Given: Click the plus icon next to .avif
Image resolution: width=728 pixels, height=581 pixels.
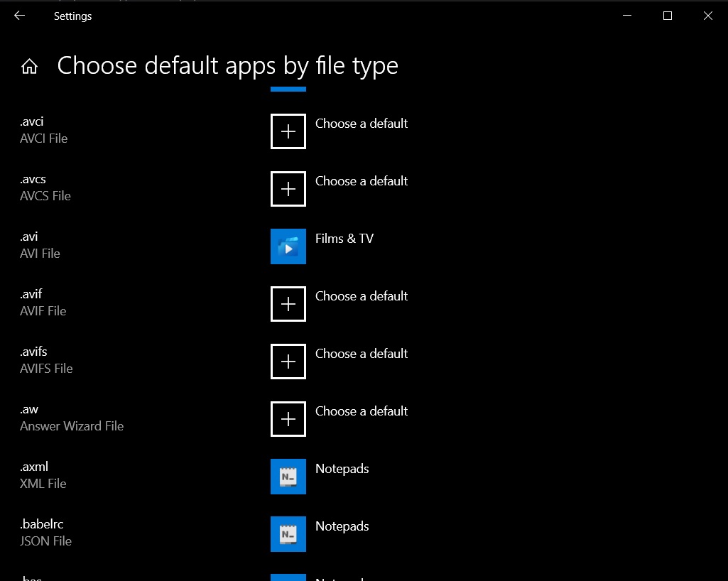Looking at the screenshot, I should click(x=288, y=304).
